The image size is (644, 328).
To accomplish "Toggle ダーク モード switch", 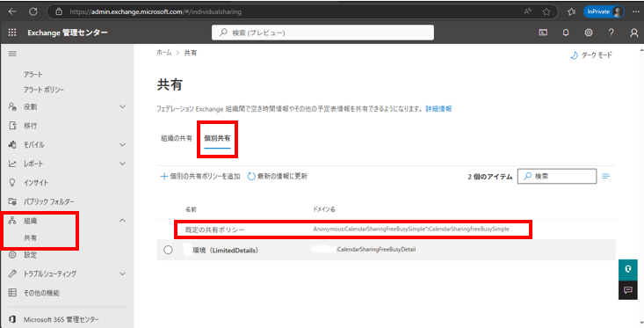I will 591,55.
